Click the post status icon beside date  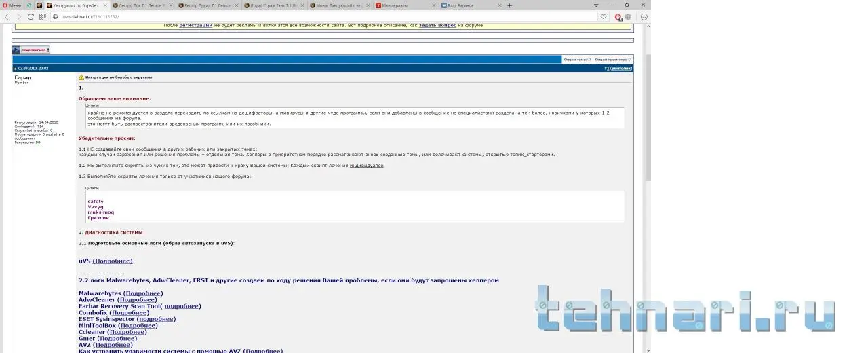15,69
